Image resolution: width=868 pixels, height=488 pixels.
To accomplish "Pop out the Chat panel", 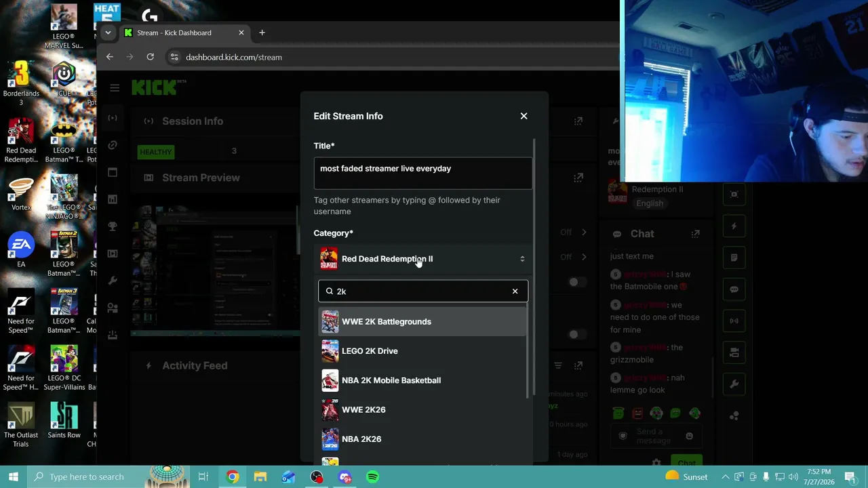I will [x=695, y=234].
